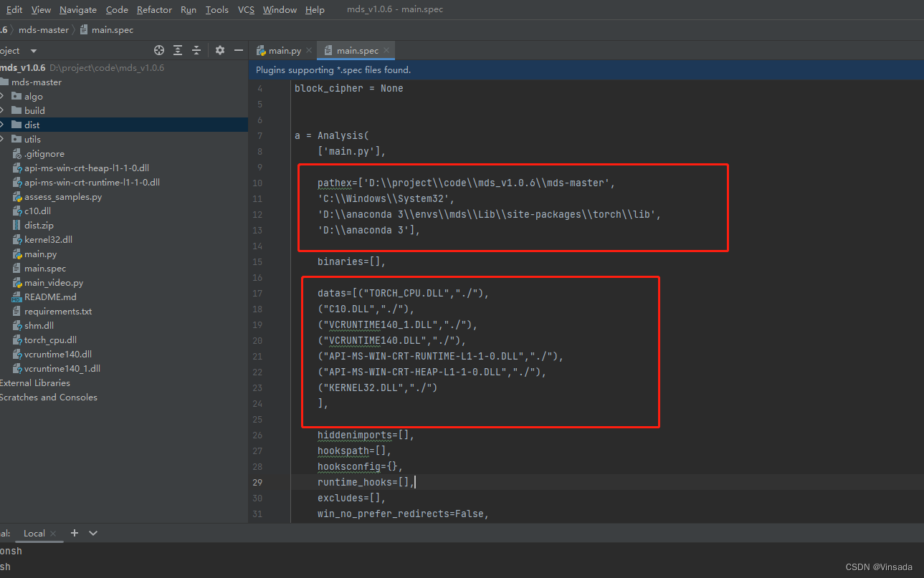Click mds-master in the breadcrumb bar
This screenshot has width=924, height=578.
click(x=44, y=30)
